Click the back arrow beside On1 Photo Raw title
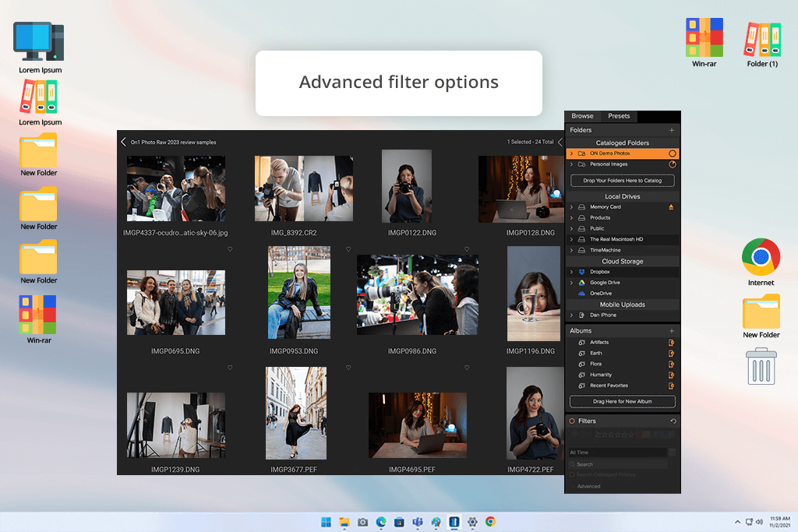798x532 pixels. [x=123, y=142]
